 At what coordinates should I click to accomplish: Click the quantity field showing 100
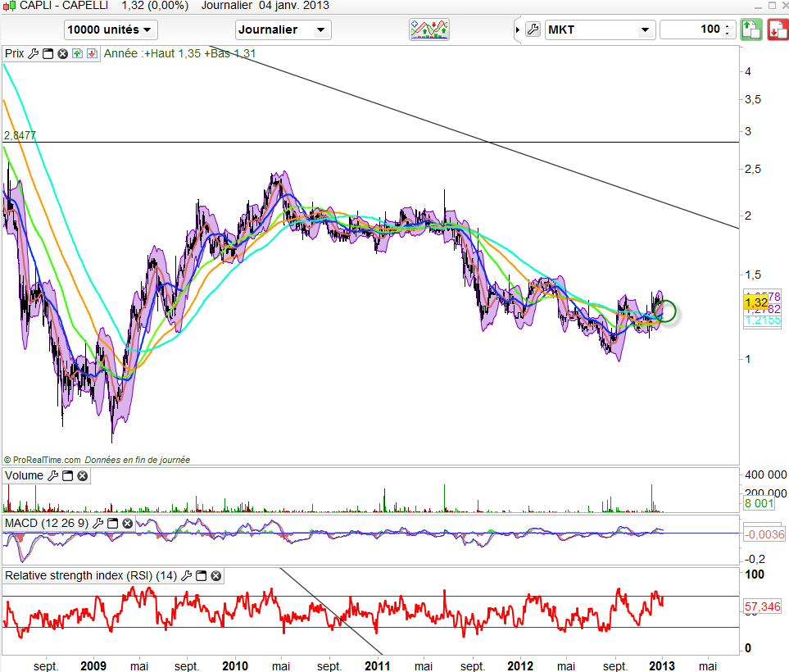click(691, 30)
